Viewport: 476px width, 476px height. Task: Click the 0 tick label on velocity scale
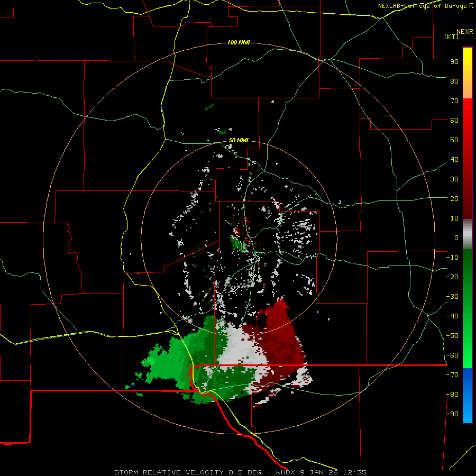pos(456,237)
